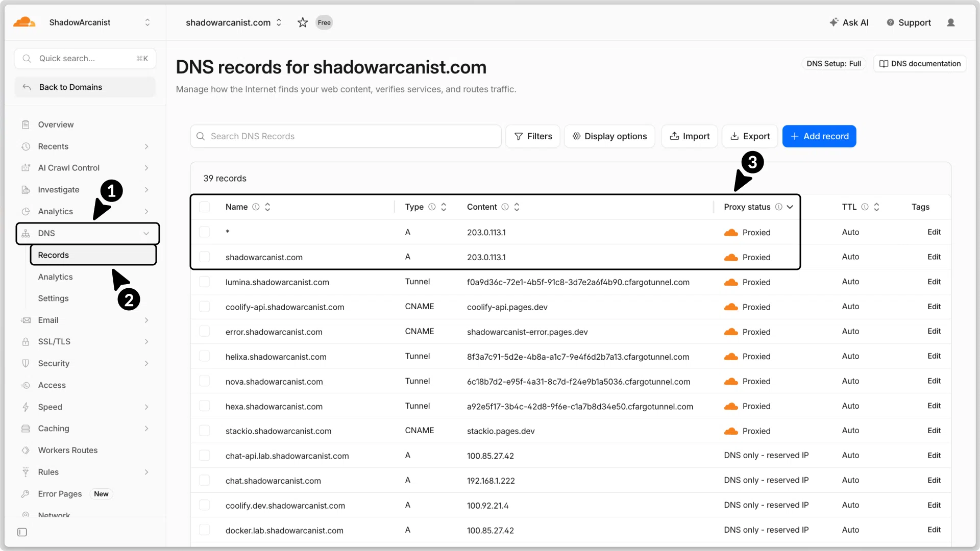The height and width of the screenshot is (551, 980).
Task: Open the Speed sidebar item
Action: 86,407
